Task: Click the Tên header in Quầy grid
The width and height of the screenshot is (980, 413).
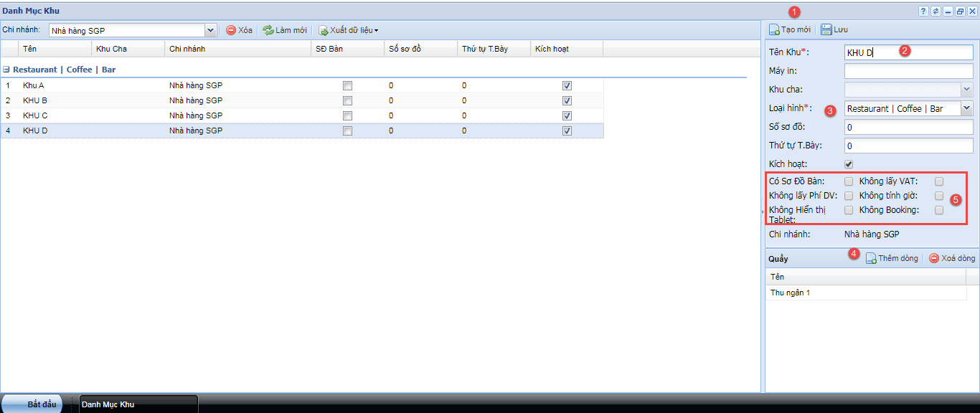Action: (866, 277)
